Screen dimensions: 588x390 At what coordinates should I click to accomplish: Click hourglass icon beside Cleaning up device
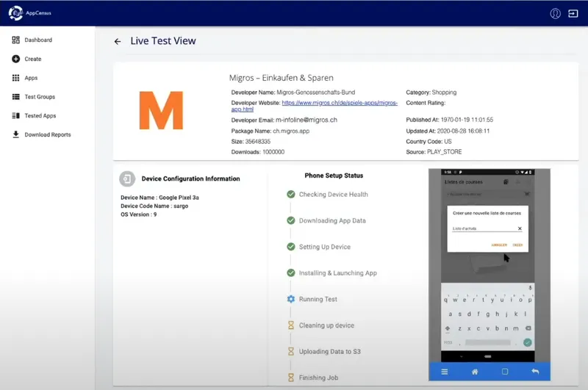click(x=290, y=325)
